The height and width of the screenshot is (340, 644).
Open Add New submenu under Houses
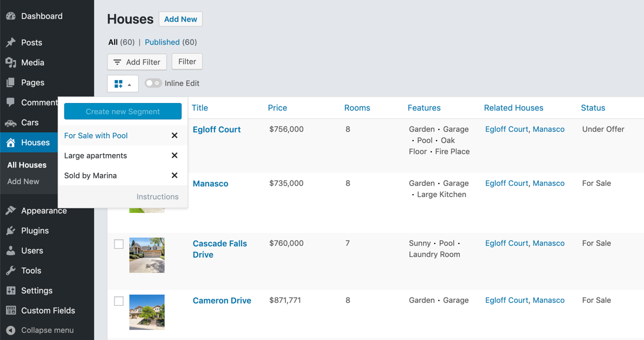tap(23, 181)
